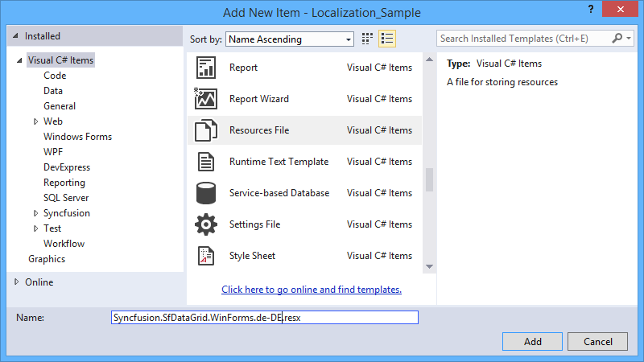Open the go online templates link
The width and height of the screenshot is (644, 362).
click(312, 290)
